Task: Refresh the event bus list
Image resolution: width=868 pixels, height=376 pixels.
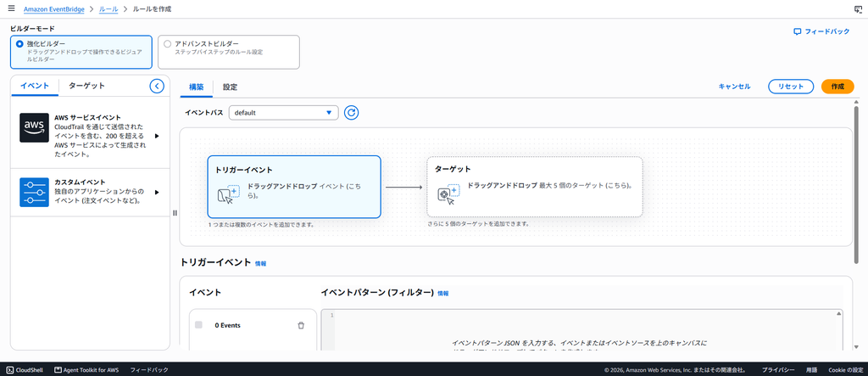Action: pyautogui.click(x=351, y=113)
